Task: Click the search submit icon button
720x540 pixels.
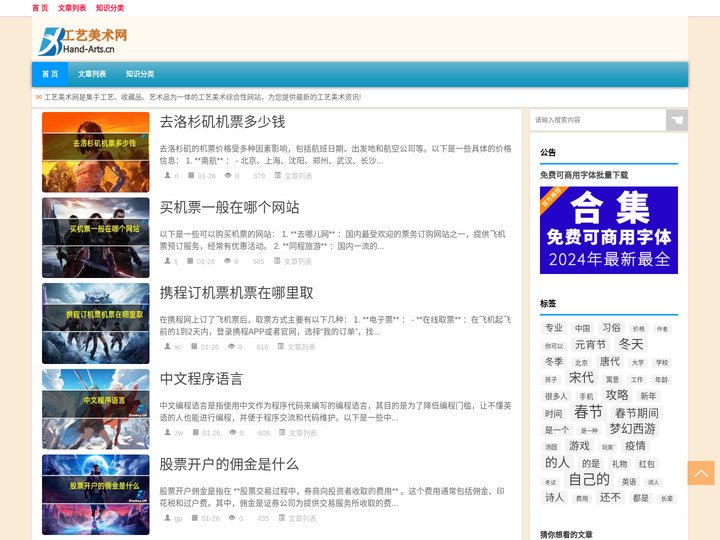Action: pos(676,120)
